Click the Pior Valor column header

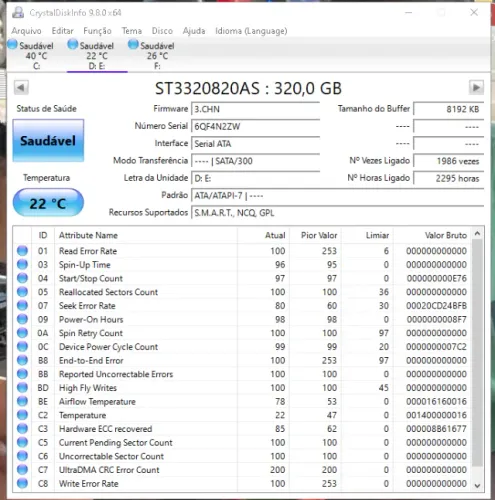315,235
